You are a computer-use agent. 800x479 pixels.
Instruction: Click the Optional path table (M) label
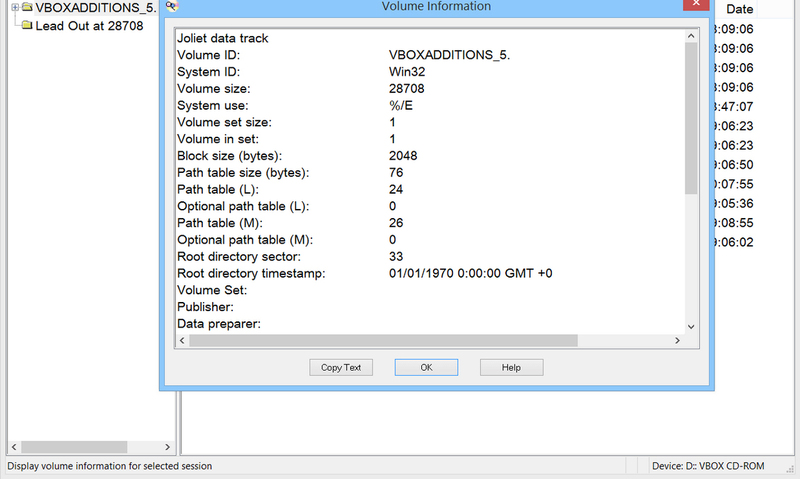tap(245, 240)
